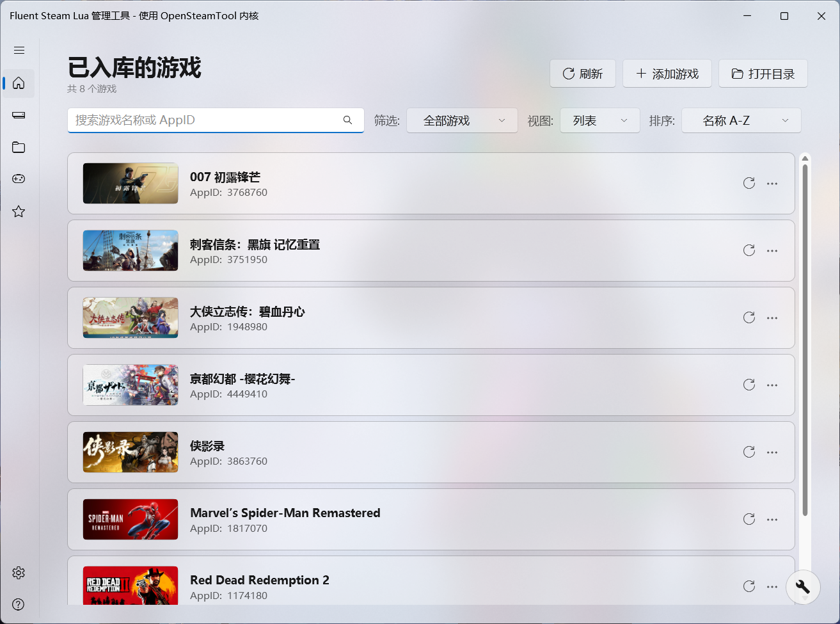Screen dimensions: 840x624
Task: Click AppID 4449410 text
Action: coord(228,394)
